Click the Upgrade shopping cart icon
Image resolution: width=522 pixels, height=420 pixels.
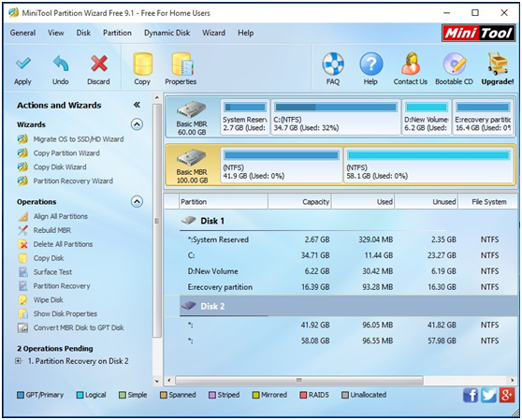tap(498, 64)
